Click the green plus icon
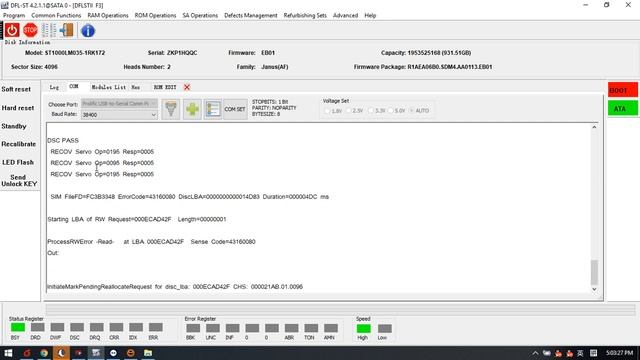This screenshot has height=360, width=640. pyautogui.click(x=192, y=109)
